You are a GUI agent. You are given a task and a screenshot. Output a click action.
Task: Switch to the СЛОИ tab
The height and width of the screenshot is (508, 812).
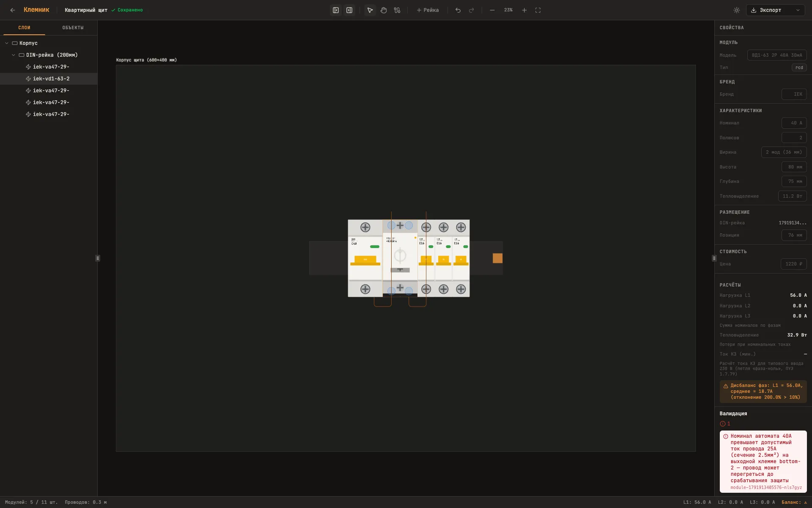pos(24,28)
